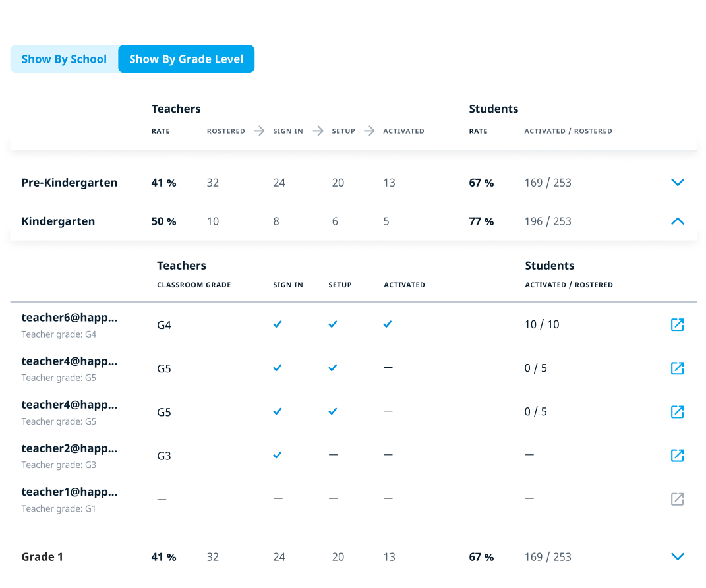Click teacher6 Activated checkmark
The height and width of the screenshot is (588, 706).
tap(388, 324)
